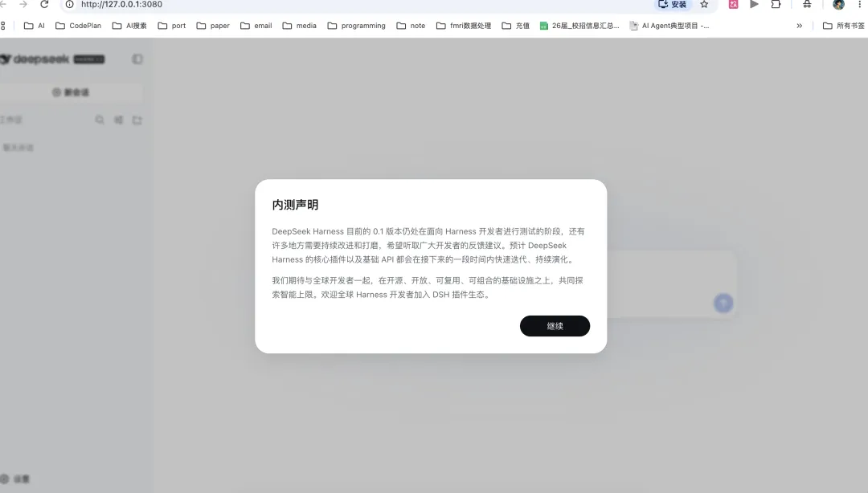Open the programming bookmark folder
868x493 pixels.
357,26
